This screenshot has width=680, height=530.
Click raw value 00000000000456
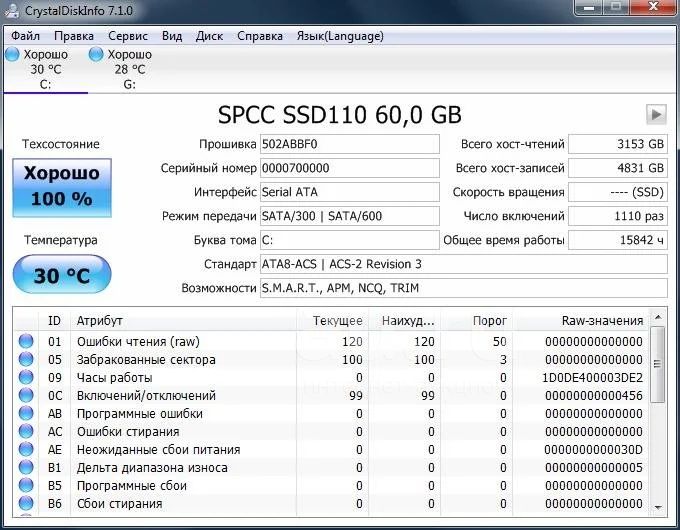(594, 396)
